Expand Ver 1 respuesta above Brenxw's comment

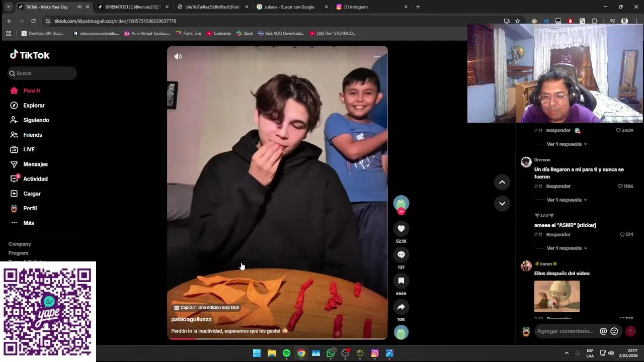click(567, 144)
